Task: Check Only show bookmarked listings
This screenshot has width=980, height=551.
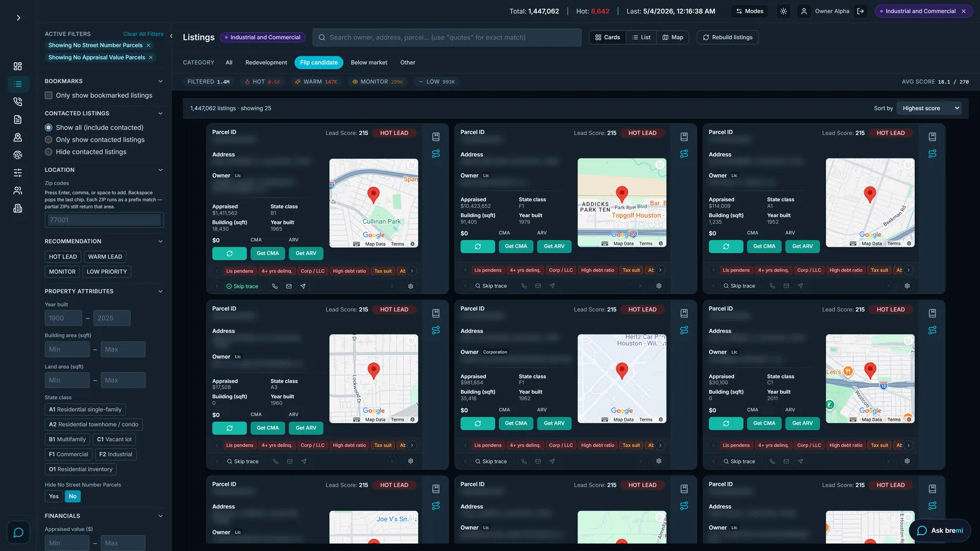Action: (x=49, y=95)
